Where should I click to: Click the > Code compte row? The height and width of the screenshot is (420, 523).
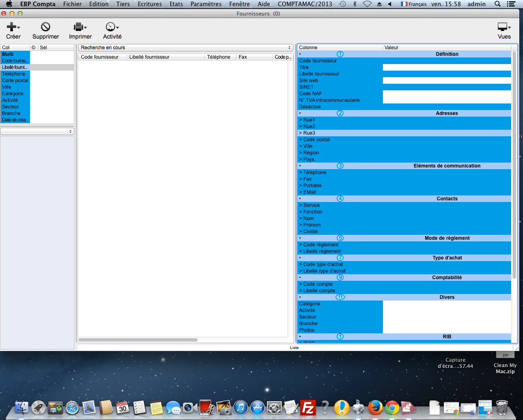(x=404, y=284)
